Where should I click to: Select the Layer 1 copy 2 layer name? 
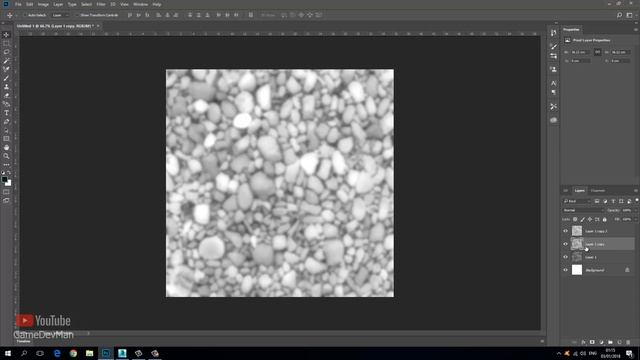coord(596,231)
